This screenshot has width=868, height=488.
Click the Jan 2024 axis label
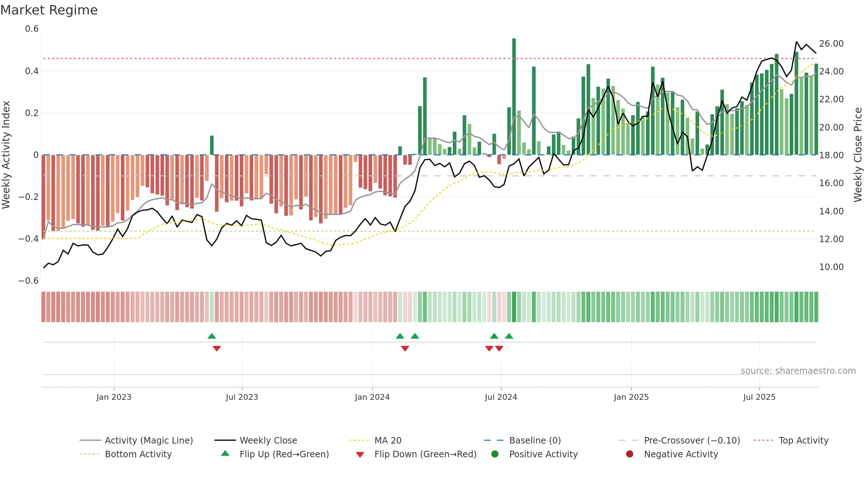coord(372,397)
